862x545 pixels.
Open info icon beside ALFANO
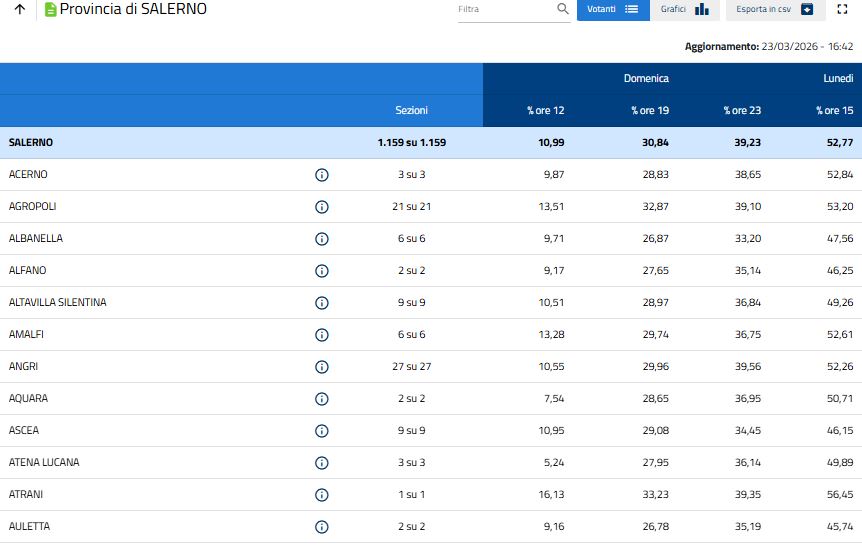pos(322,271)
